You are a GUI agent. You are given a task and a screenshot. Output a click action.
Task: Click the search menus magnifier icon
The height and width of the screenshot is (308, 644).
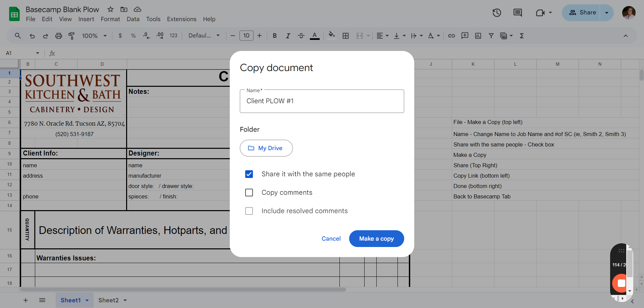click(x=18, y=36)
